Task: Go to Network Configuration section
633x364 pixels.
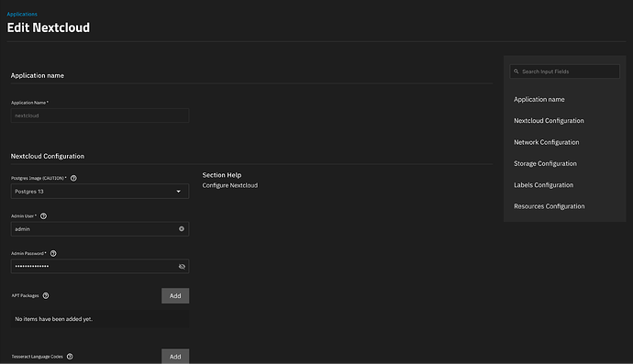Action: (546, 142)
